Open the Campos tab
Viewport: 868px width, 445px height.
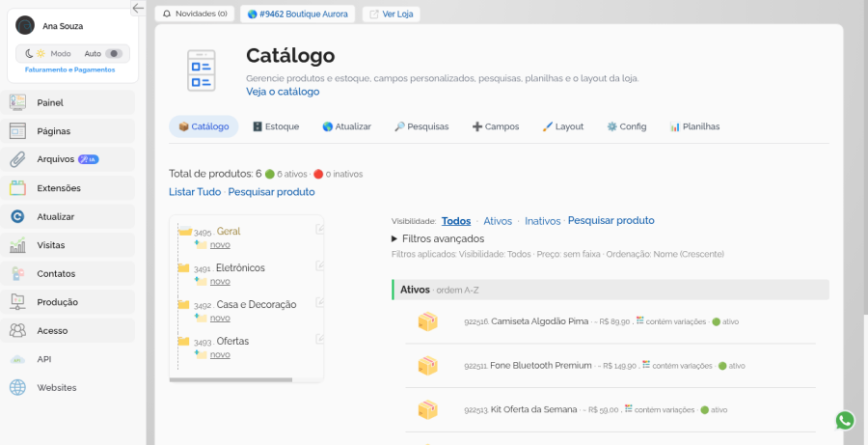[496, 126]
